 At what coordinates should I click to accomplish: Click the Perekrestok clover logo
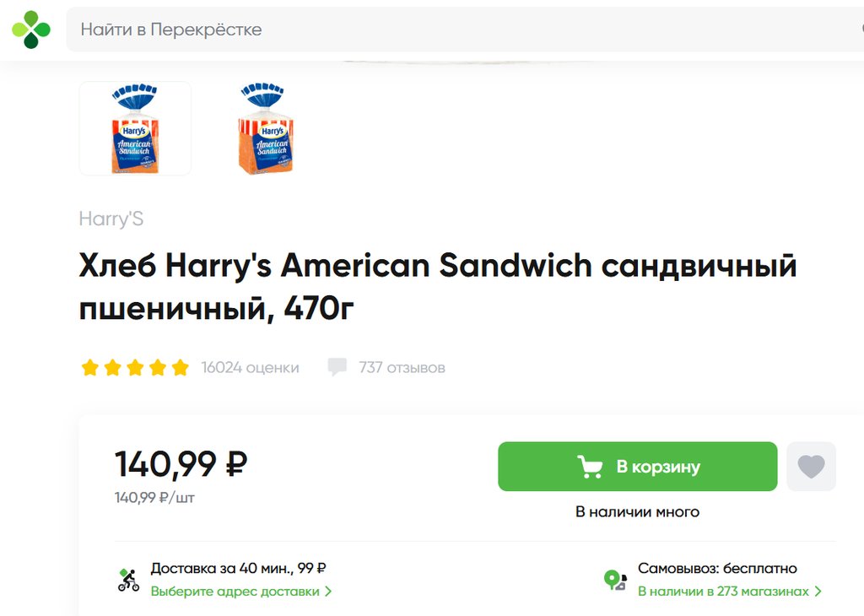pos(31,30)
